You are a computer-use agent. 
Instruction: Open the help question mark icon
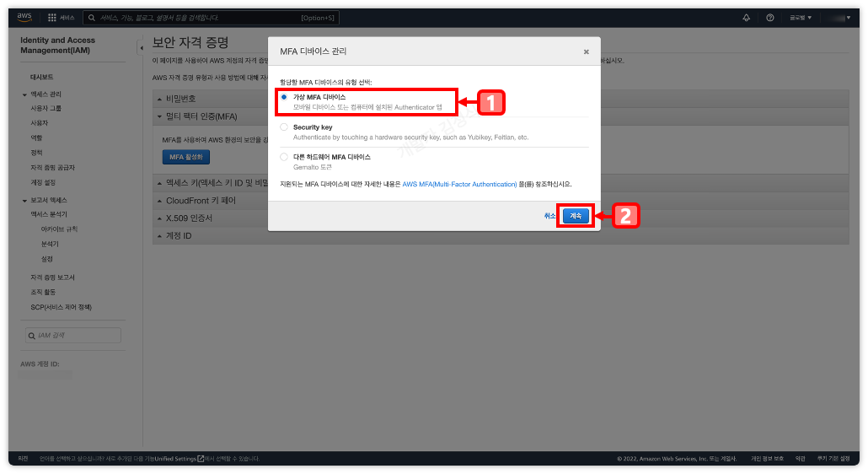pyautogui.click(x=770, y=18)
